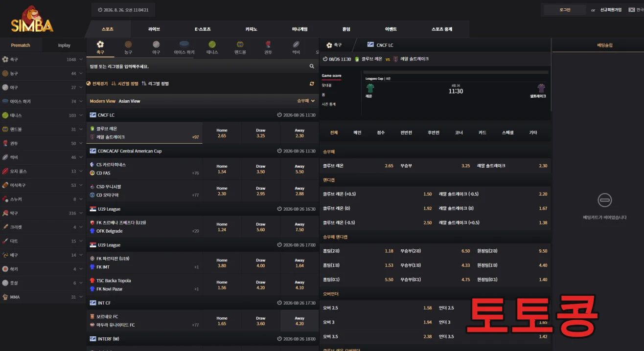
Task: Click the refresh icon beside sort options
Action: (x=312, y=84)
